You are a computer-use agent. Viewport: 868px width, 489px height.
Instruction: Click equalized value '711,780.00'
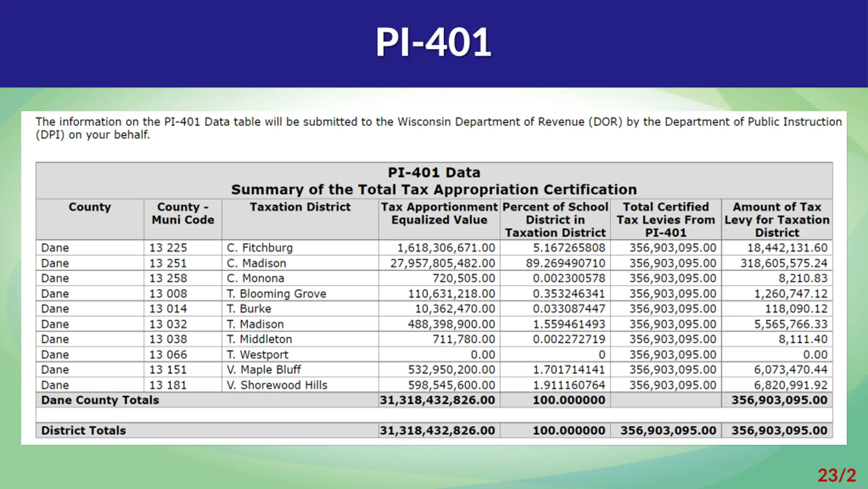464,339
